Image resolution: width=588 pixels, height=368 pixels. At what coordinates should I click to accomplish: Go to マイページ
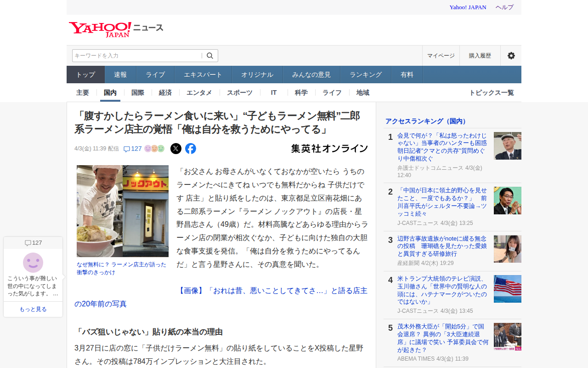click(441, 56)
